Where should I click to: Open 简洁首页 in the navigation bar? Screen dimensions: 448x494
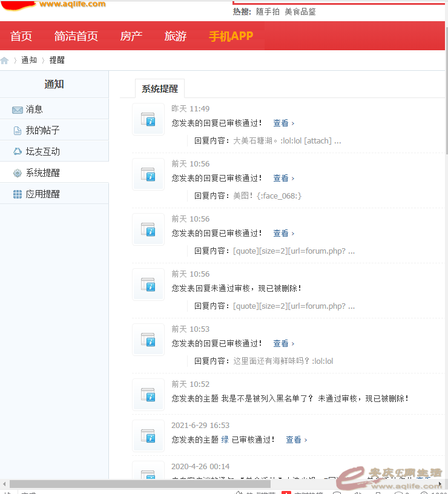point(76,36)
